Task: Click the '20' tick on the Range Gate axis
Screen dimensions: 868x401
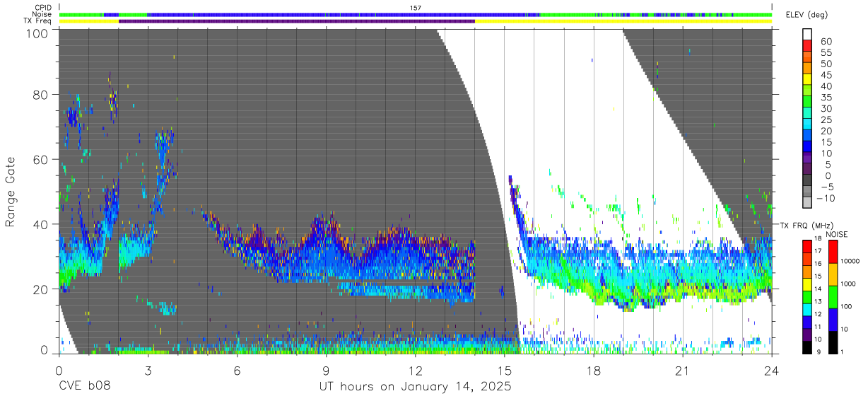Action: pos(41,289)
